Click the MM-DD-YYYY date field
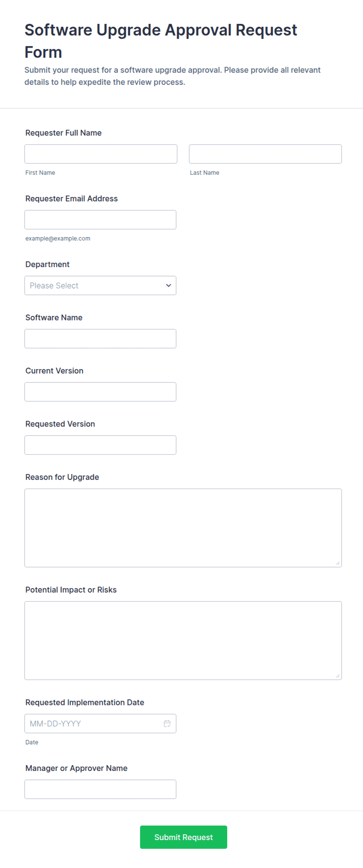Screen dimensions: 363x868 [100, 724]
